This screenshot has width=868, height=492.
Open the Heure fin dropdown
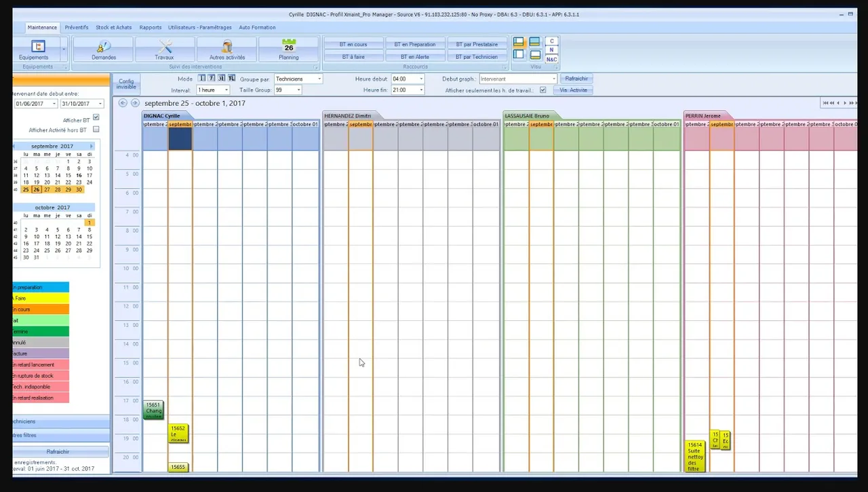(421, 90)
